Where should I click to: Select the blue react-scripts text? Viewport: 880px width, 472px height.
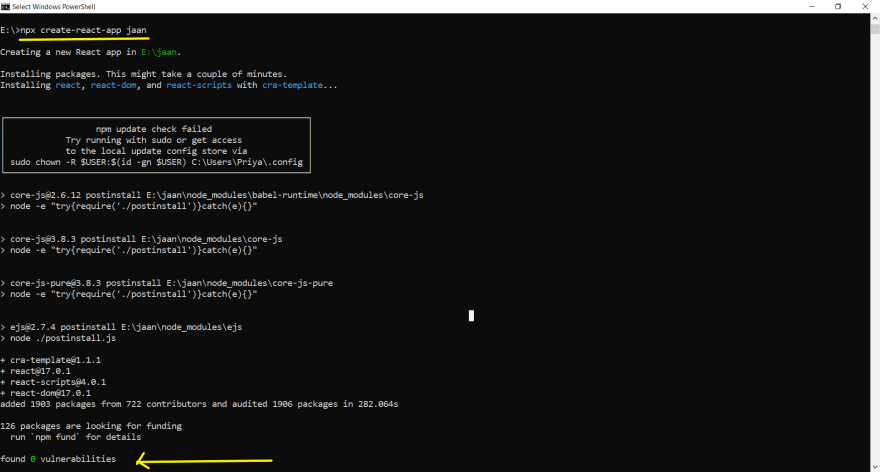pos(199,85)
